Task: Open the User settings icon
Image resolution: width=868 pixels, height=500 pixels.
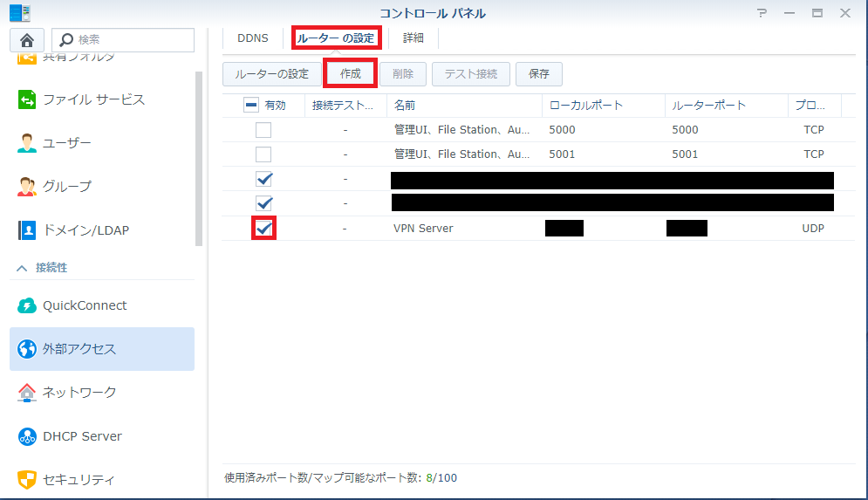Action: [26, 143]
